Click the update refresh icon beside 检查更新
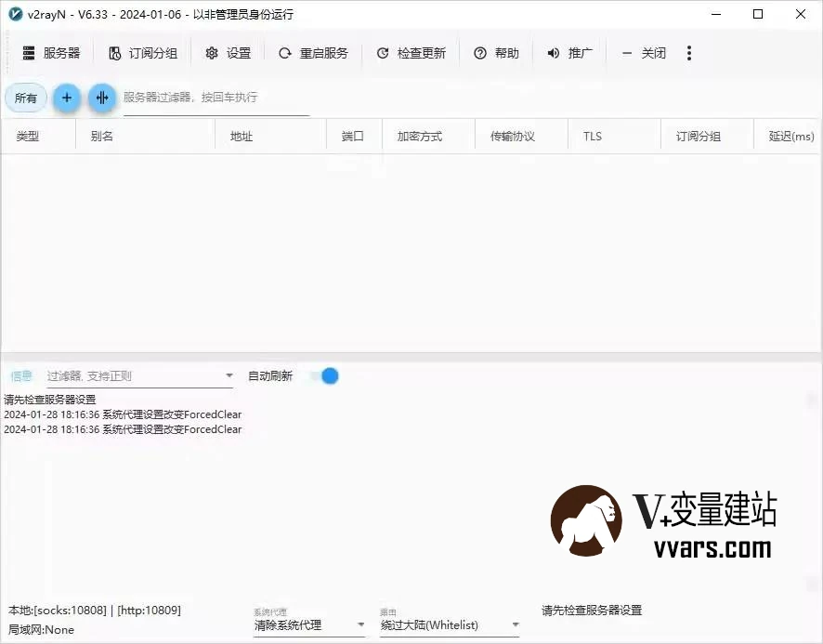This screenshot has width=823, height=644. (x=383, y=53)
